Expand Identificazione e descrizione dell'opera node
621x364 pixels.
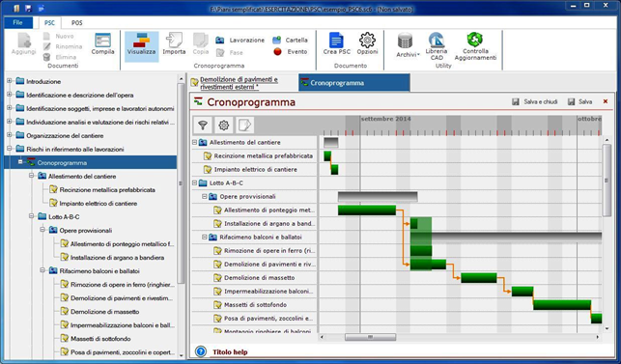click(9, 95)
